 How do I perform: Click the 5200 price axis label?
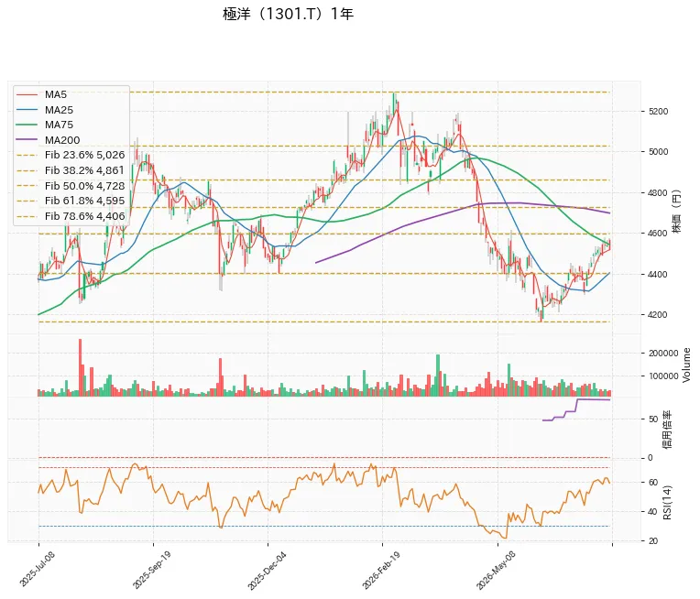point(658,111)
